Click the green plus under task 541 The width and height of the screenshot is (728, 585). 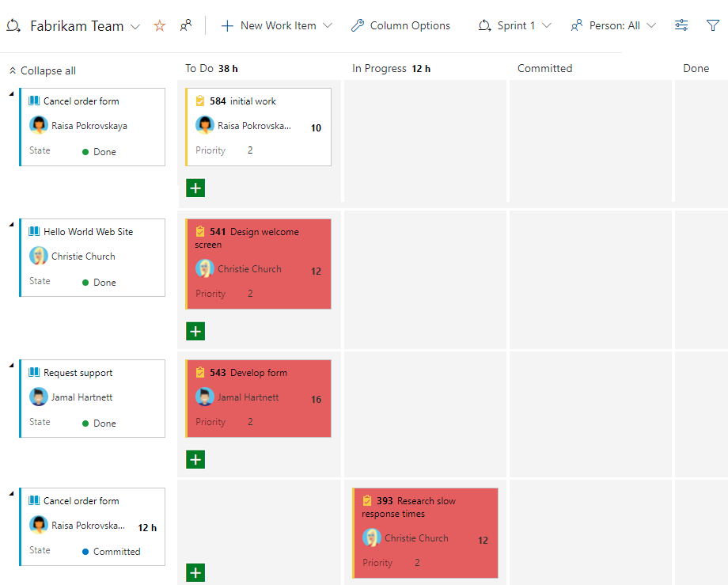click(x=195, y=331)
